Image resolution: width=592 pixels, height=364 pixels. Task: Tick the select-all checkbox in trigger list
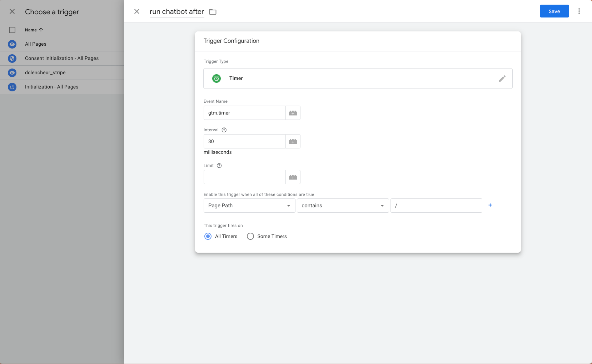coord(12,30)
